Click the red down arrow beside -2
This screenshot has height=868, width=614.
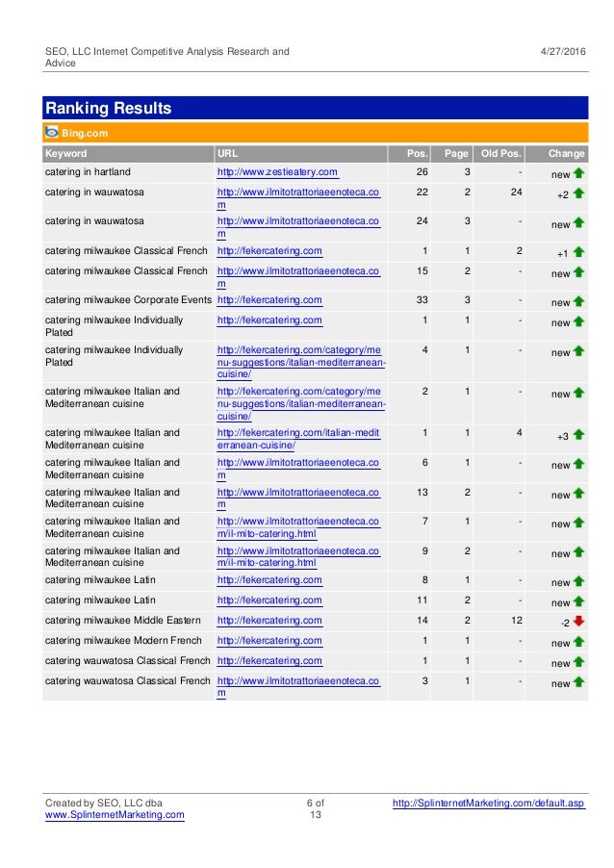(579, 621)
